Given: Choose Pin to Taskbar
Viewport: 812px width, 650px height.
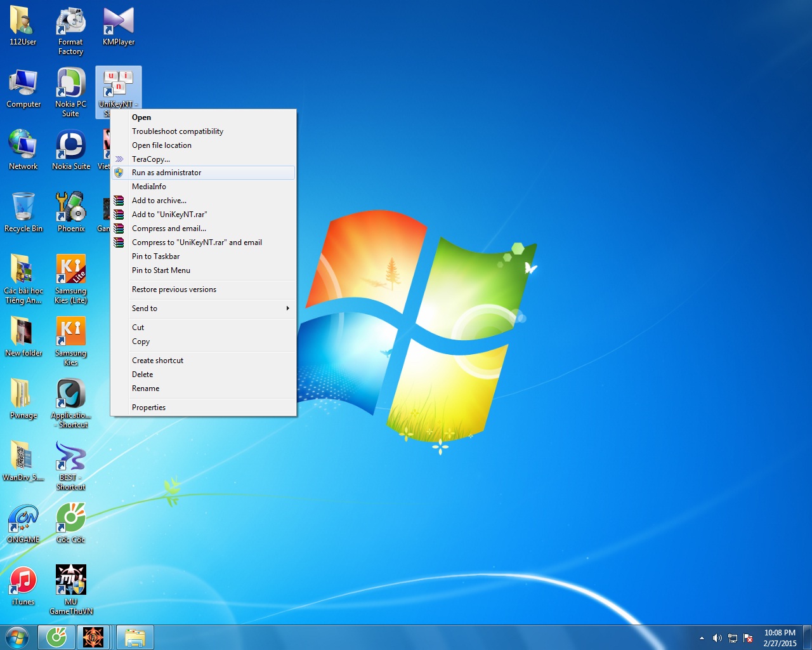Looking at the screenshot, I should click(203, 256).
